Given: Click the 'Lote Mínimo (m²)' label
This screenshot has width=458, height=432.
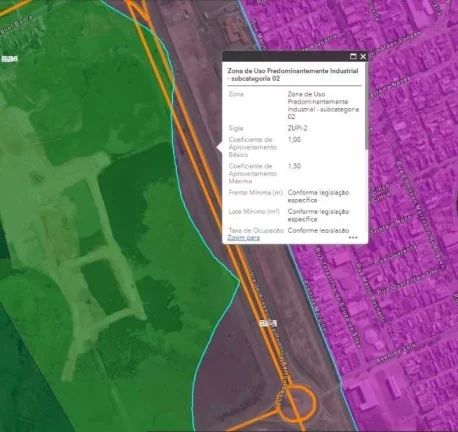Looking at the screenshot, I should point(254,212).
